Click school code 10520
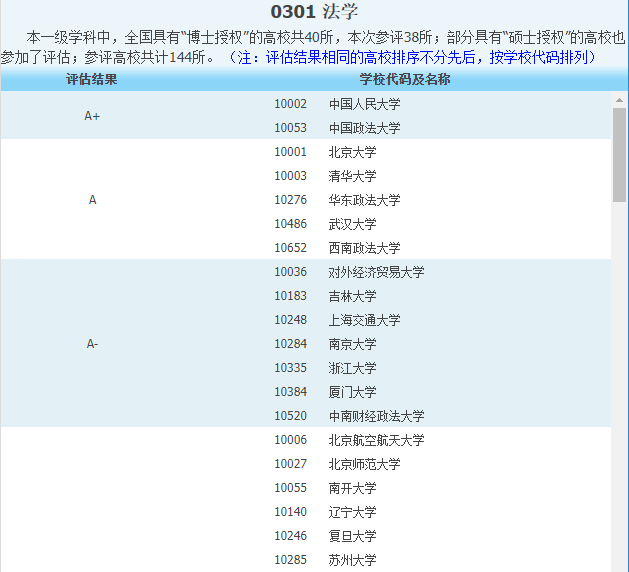Image resolution: width=629 pixels, height=572 pixels. coord(290,416)
